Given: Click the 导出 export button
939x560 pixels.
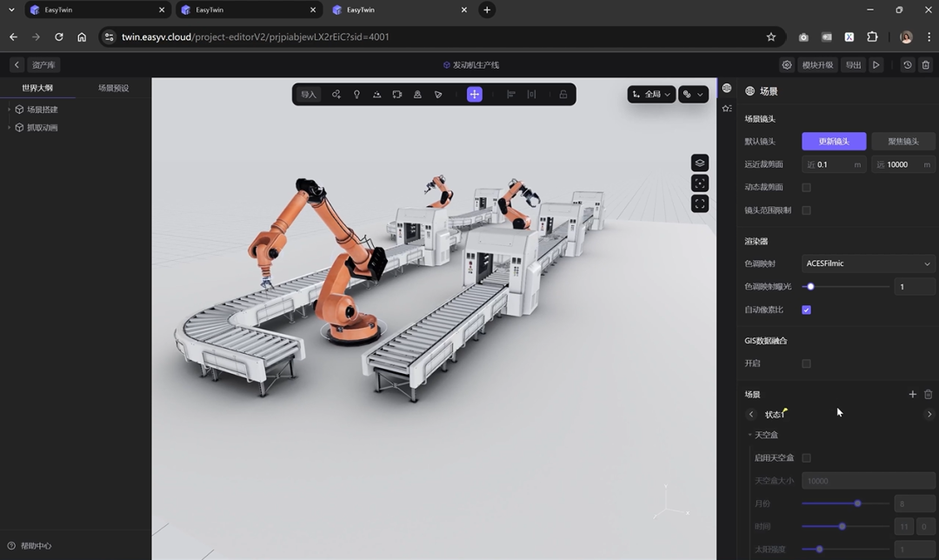Looking at the screenshot, I should pos(853,65).
